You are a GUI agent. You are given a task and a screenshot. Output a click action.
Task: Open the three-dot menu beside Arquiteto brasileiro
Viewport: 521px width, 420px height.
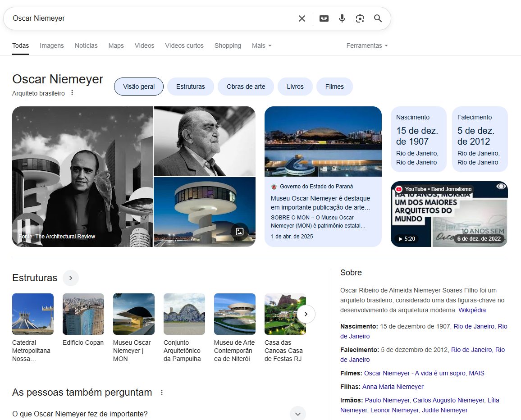point(72,93)
